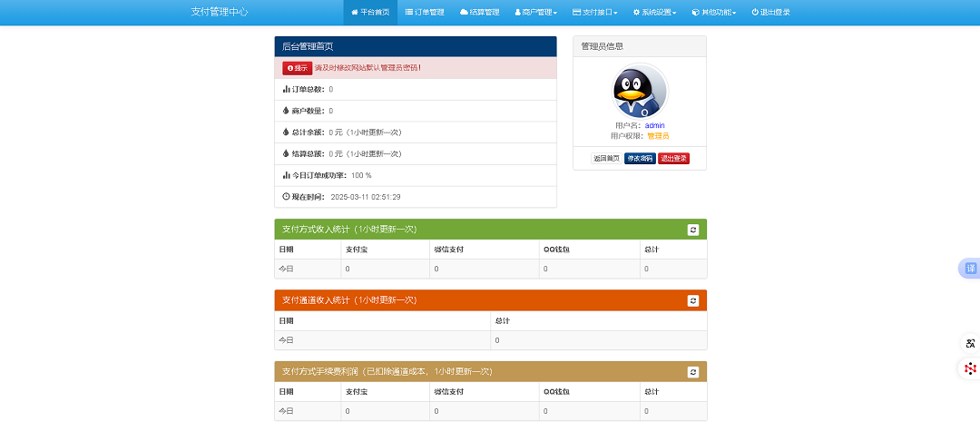
Task: Open 结算管理 from the navigation bar
Action: click(480, 13)
